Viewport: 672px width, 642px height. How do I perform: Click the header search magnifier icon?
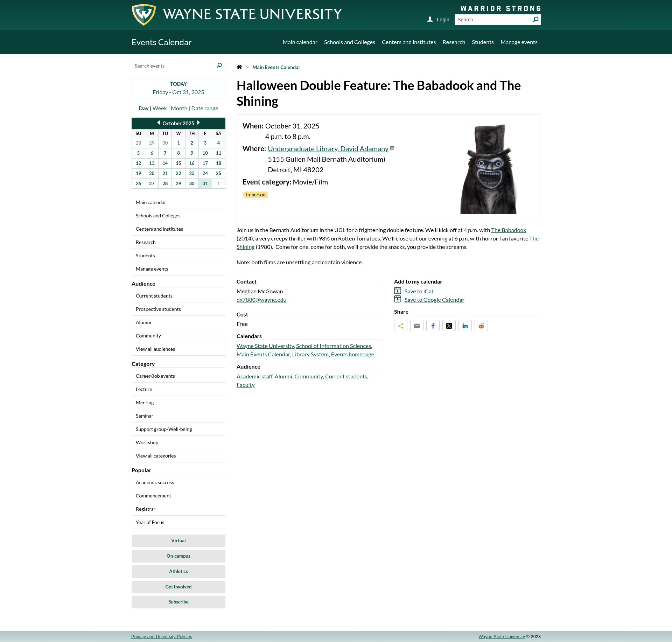(x=535, y=20)
